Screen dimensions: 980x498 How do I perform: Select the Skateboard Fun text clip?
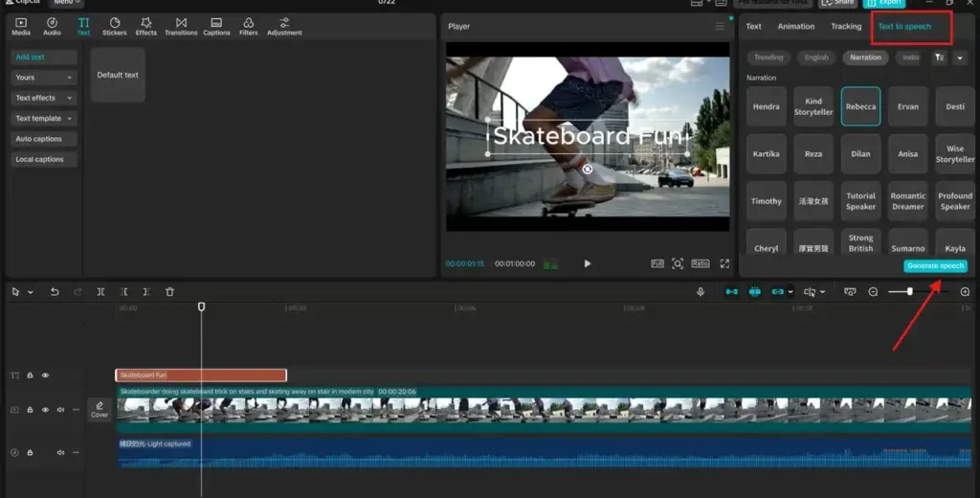[201, 375]
